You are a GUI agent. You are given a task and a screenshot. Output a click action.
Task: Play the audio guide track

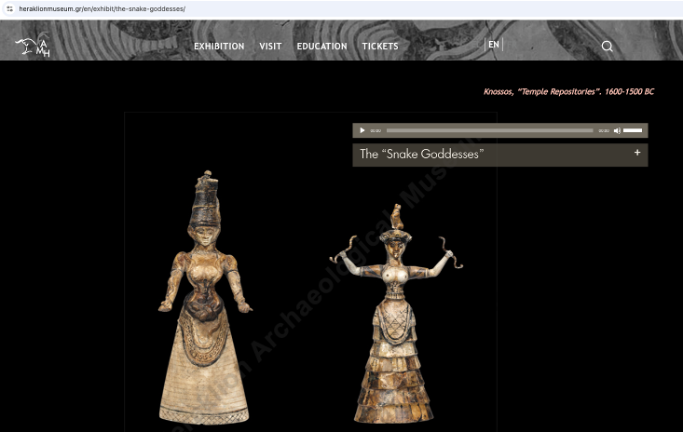[x=362, y=130]
